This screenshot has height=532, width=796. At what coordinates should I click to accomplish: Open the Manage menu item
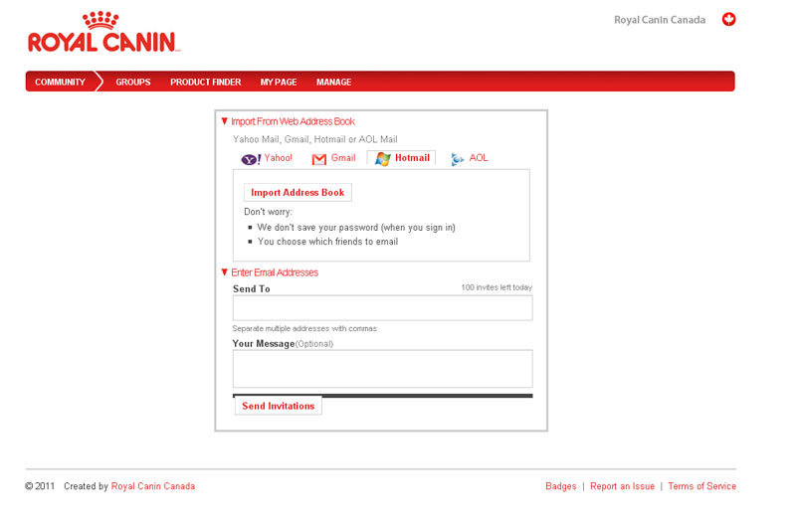[333, 82]
